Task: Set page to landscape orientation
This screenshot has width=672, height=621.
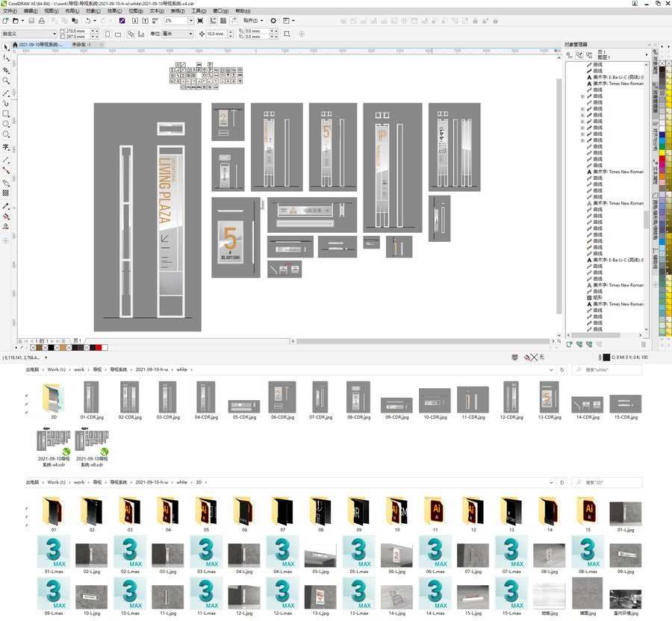Action: coord(118,34)
